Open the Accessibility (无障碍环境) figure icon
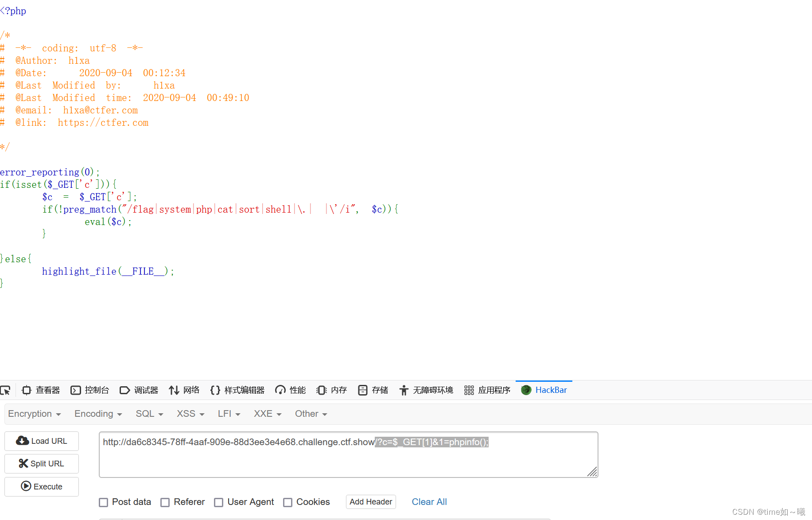Viewport: 812px width, 520px height. pyautogui.click(x=404, y=390)
